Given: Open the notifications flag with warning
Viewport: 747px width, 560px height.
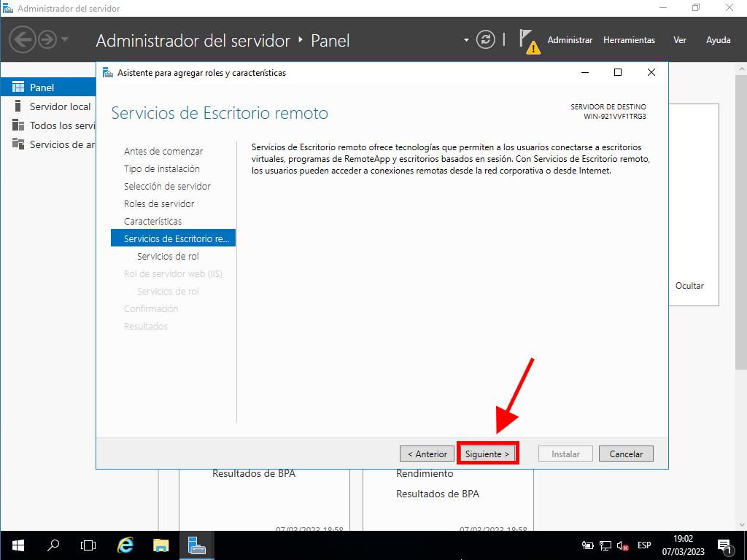Looking at the screenshot, I should coord(528,41).
